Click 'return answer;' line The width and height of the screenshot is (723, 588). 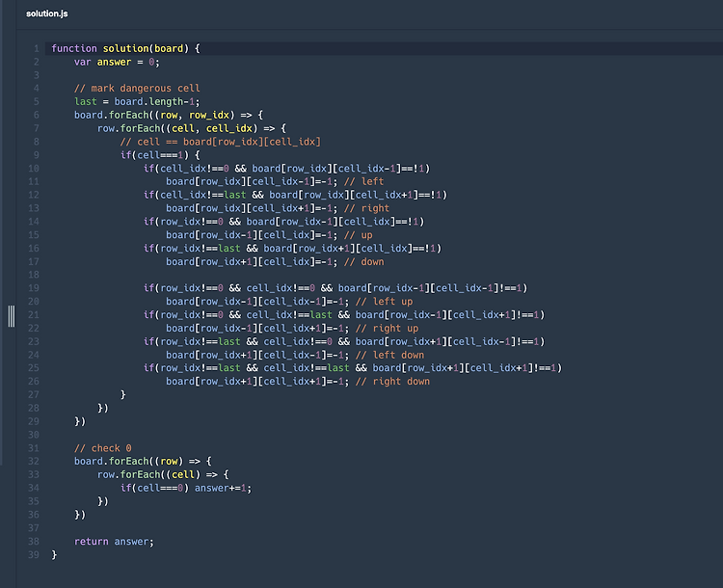pos(114,542)
